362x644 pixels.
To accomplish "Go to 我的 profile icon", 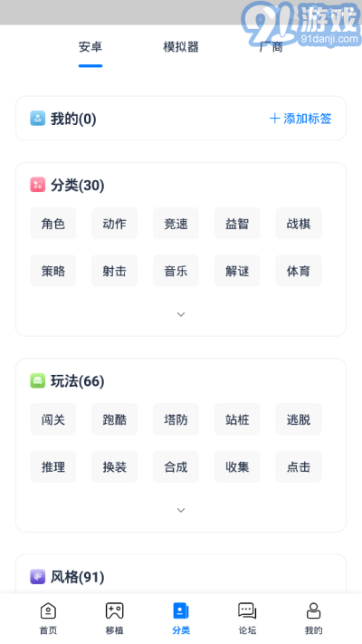I will click(x=313, y=611).
